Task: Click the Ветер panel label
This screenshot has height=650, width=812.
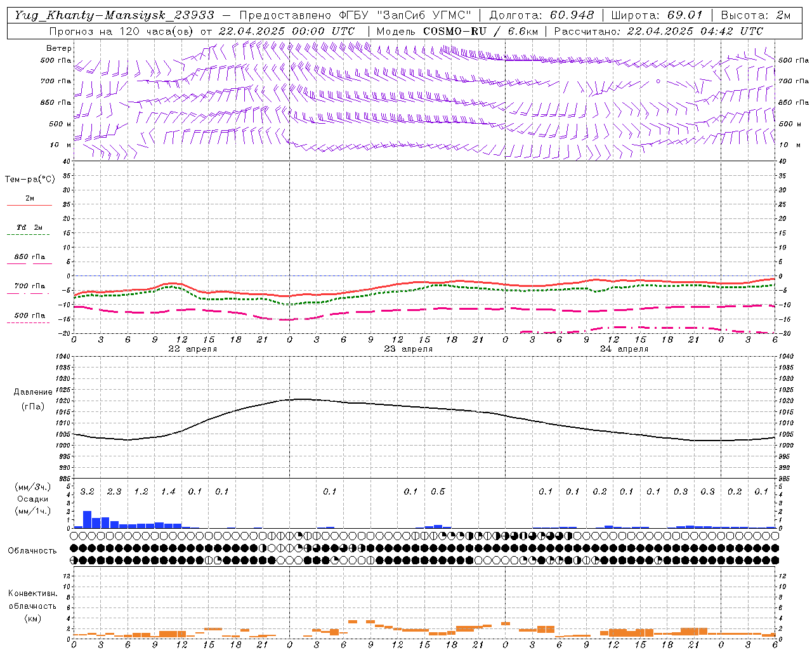Action: (x=59, y=48)
